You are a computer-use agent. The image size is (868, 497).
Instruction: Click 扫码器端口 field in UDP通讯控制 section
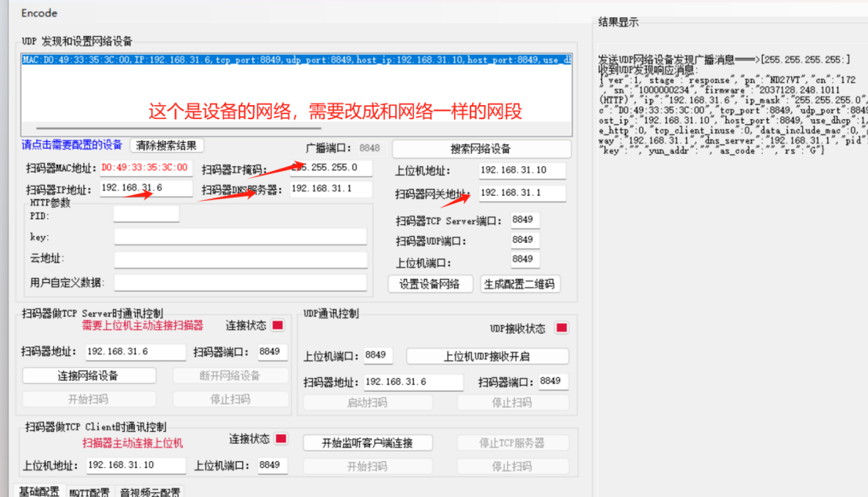553,381
